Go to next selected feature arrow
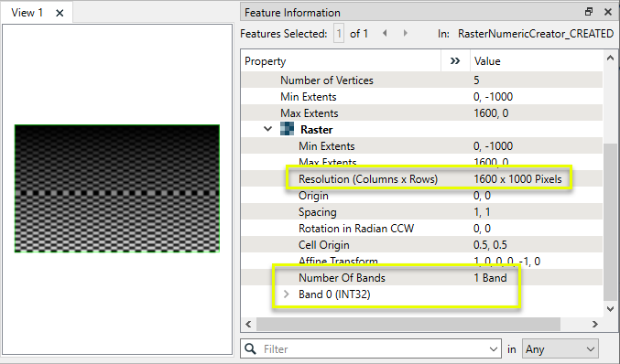 (x=406, y=33)
